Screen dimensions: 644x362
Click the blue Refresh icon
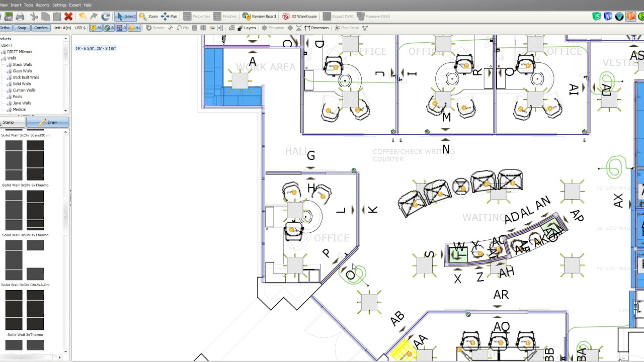[106, 17]
